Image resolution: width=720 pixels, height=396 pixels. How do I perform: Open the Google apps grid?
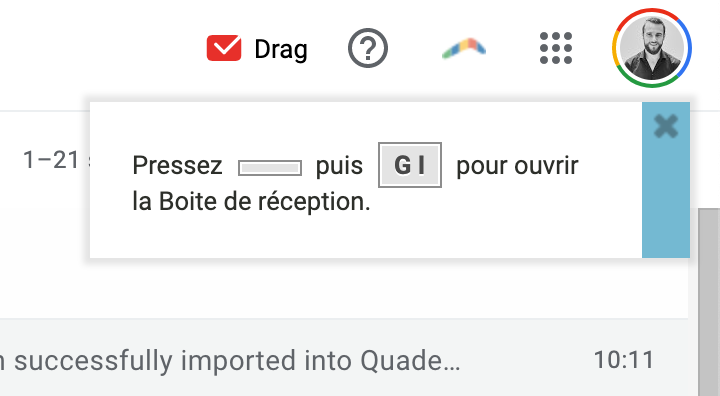pos(556,48)
